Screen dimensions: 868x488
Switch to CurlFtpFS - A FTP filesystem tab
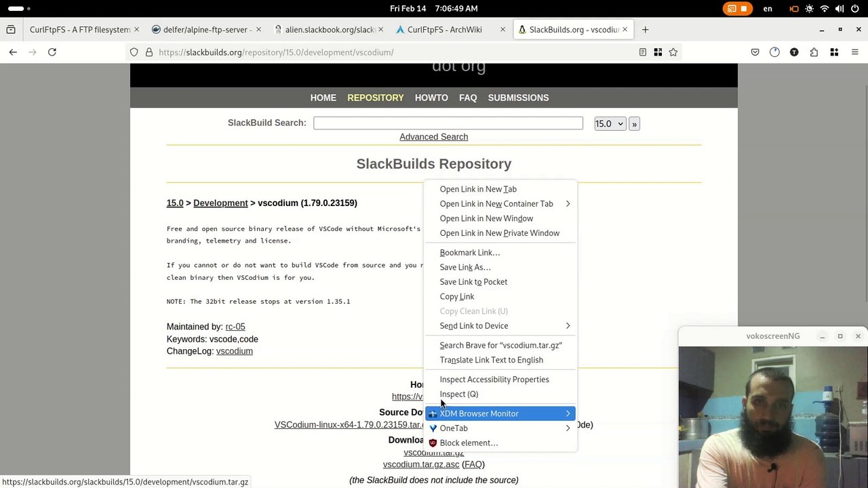tap(79, 30)
